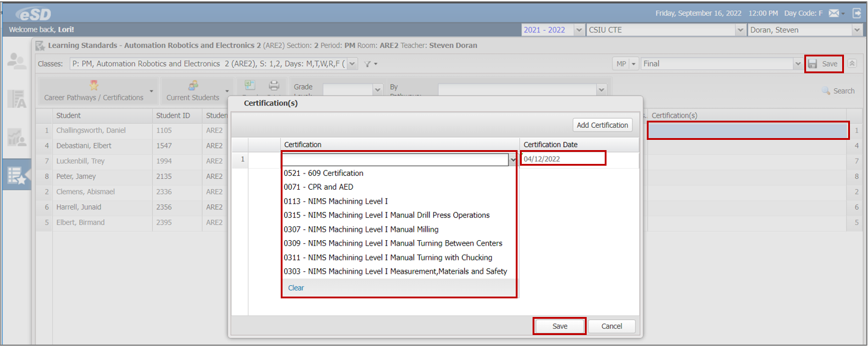Select student Luckenbill, Trey
The width and height of the screenshot is (868, 347).
point(81,161)
